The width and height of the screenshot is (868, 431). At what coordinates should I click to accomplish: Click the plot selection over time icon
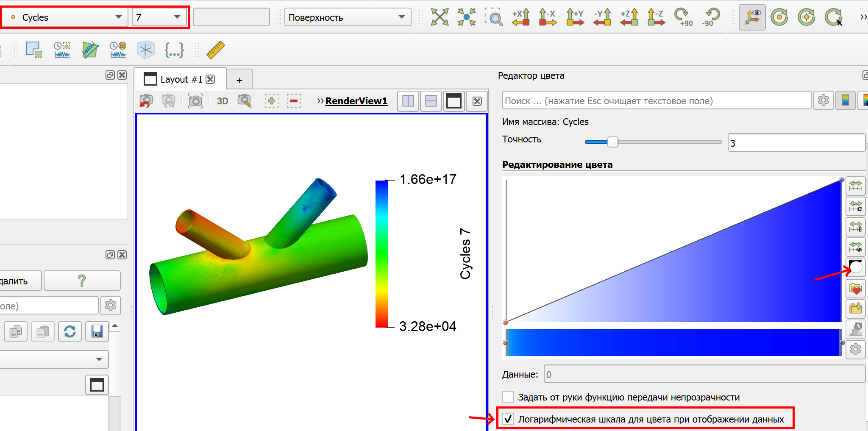[x=118, y=50]
